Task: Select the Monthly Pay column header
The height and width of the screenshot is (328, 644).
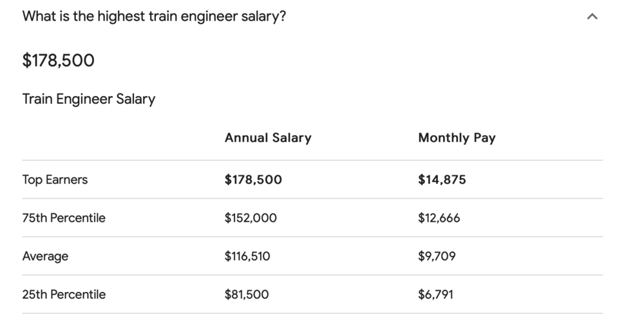Action: coord(457,137)
